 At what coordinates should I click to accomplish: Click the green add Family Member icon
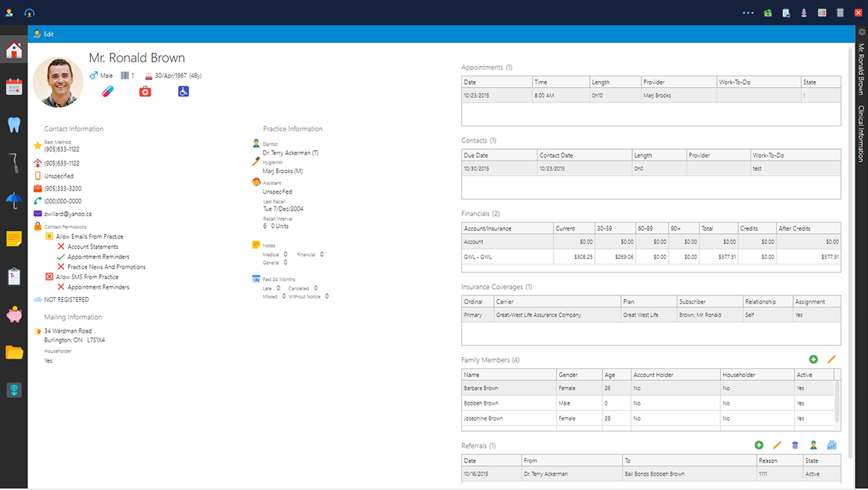coord(814,359)
